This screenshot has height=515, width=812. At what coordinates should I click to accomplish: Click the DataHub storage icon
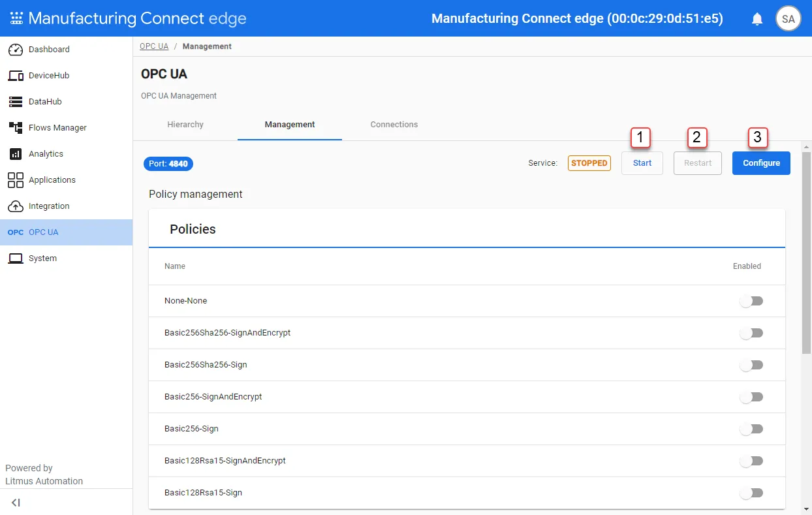pyautogui.click(x=16, y=102)
